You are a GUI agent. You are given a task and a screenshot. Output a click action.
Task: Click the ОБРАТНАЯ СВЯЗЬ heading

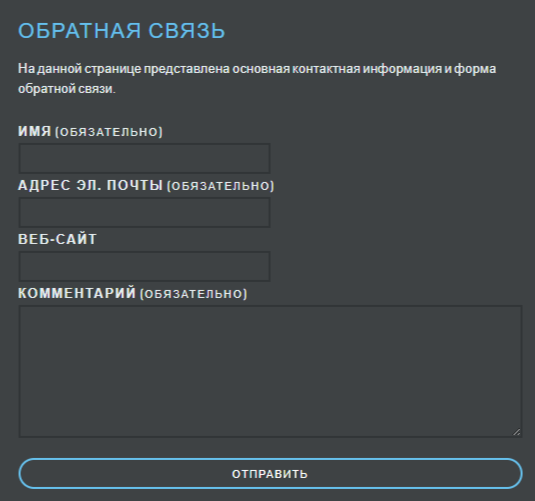pos(121,31)
